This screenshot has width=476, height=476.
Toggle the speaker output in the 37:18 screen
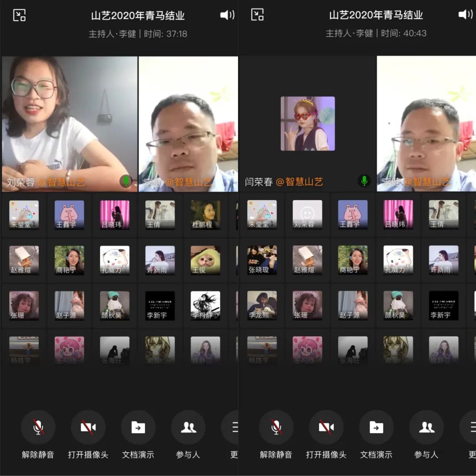pyautogui.click(x=227, y=15)
